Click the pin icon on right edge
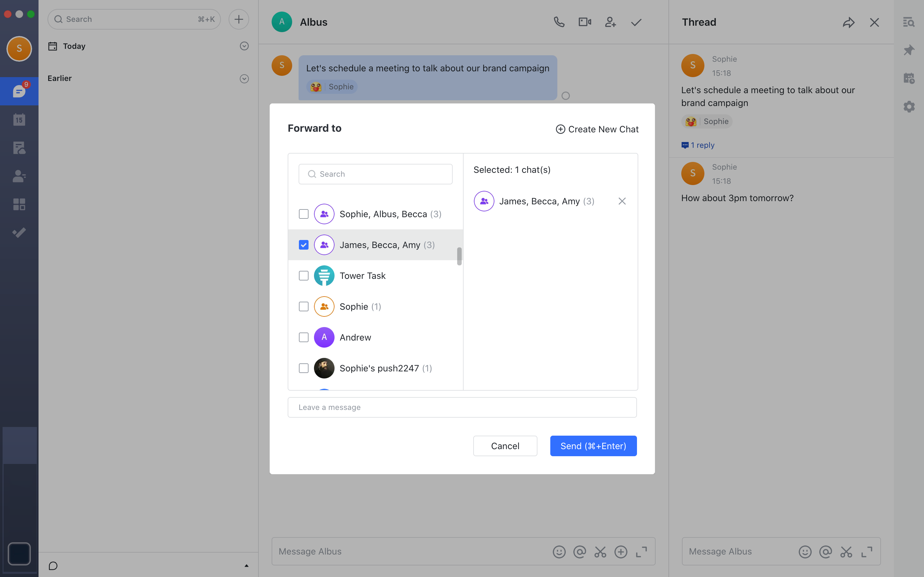 pyautogui.click(x=909, y=50)
